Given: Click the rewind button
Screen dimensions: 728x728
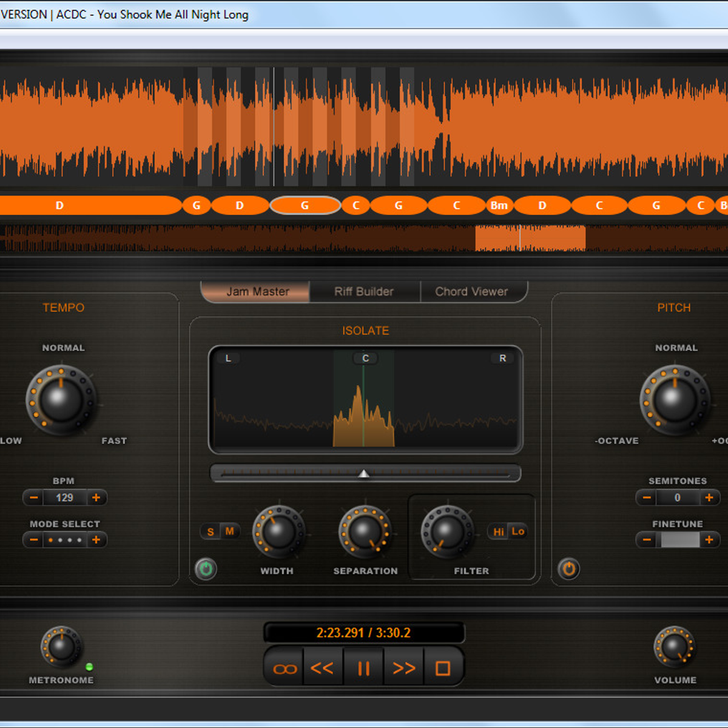Looking at the screenshot, I should pos(322,669).
